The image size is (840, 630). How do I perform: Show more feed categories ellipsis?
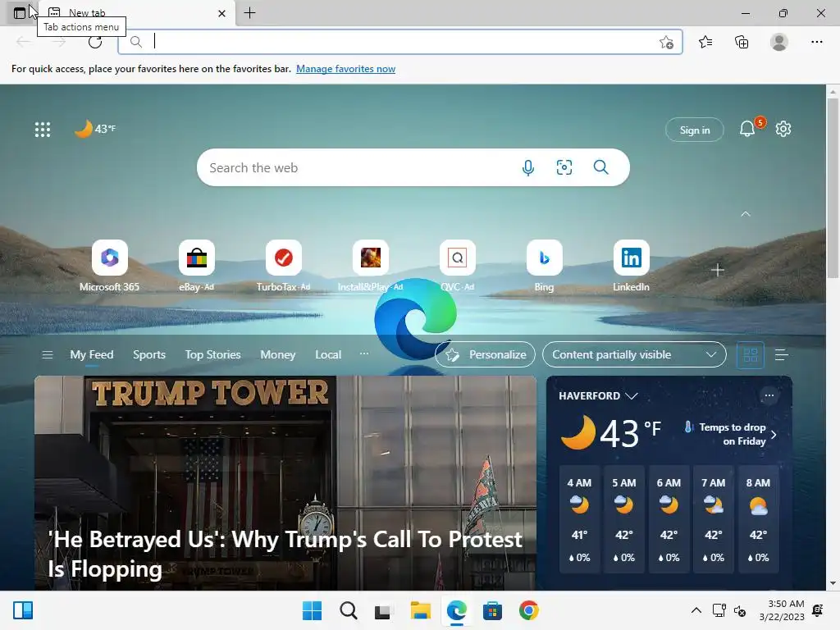[363, 354]
